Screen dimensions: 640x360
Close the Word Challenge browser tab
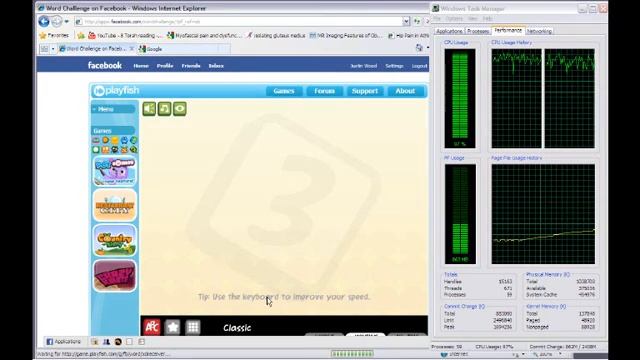(x=132, y=49)
